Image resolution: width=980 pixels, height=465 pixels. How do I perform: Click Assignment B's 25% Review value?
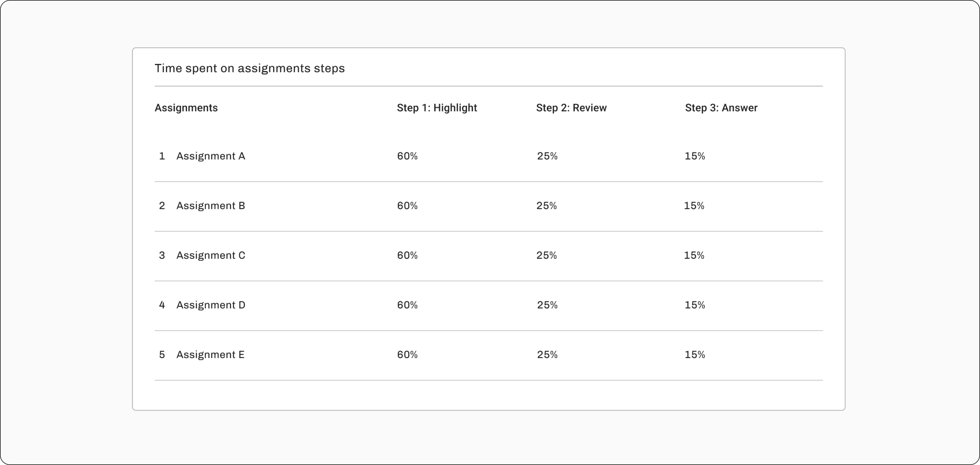coord(546,206)
